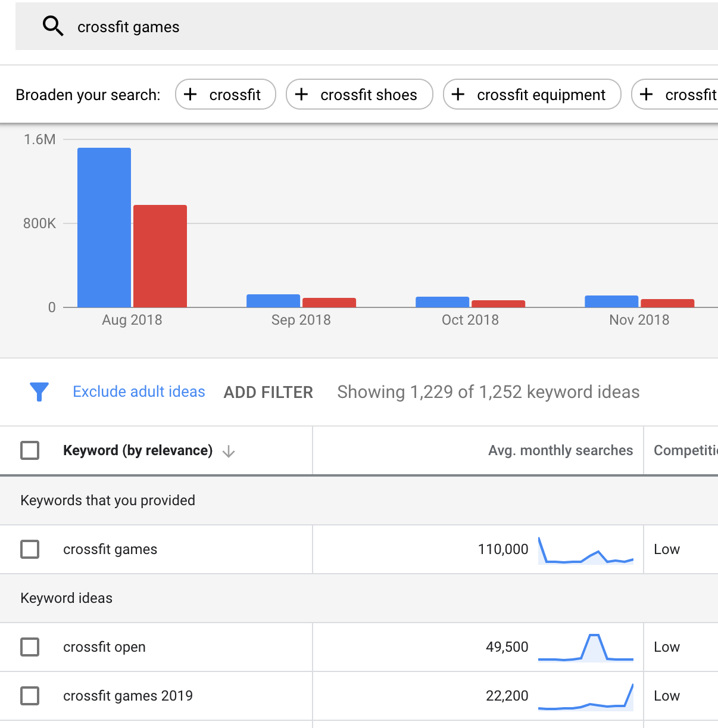Screen dimensions: 718x728
Task: Click the red Aug 2018 bar
Action: pos(160,256)
